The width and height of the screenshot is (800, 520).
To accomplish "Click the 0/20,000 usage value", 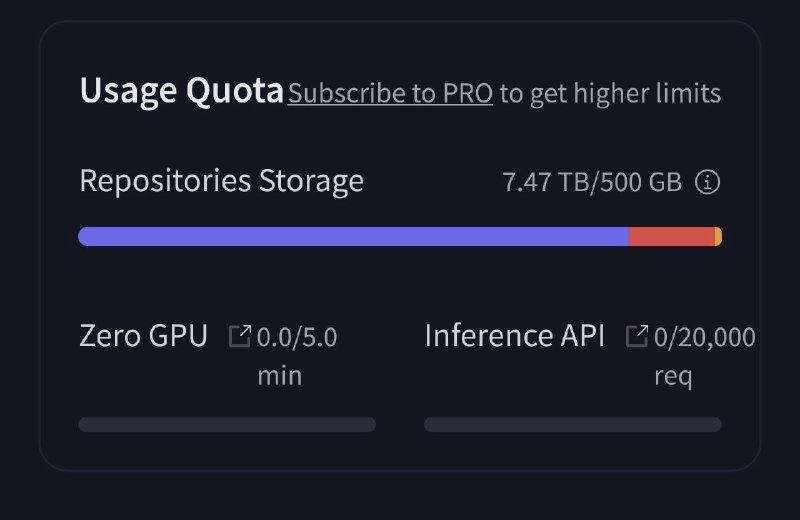I will coord(705,337).
